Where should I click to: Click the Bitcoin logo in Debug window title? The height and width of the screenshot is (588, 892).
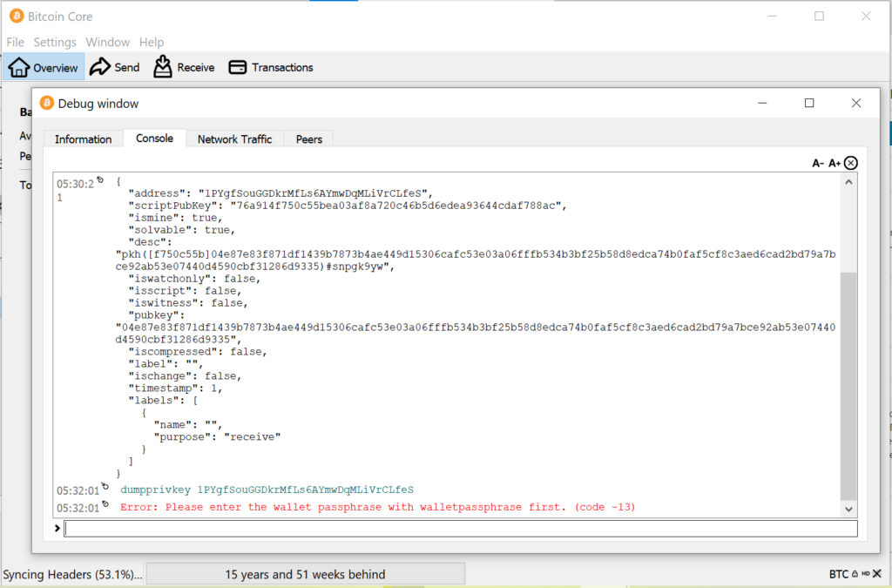coord(47,103)
